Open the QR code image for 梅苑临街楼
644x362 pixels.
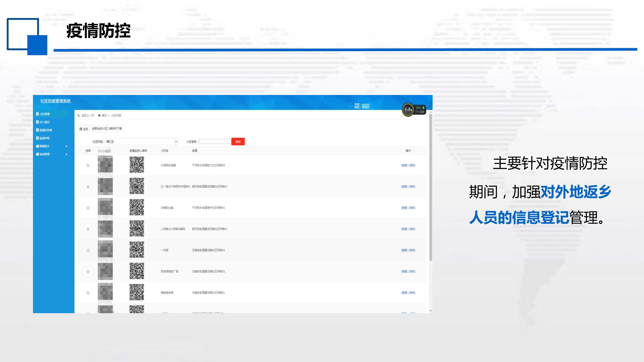(x=137, y=292)
